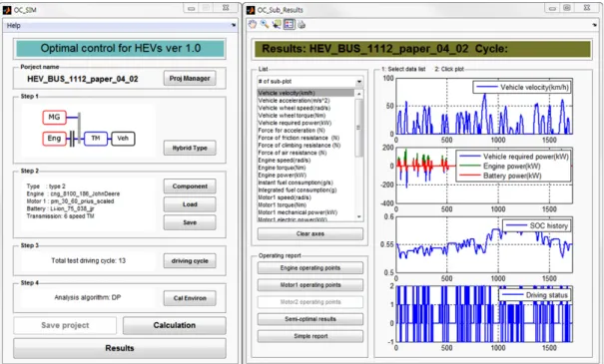The width and height of the screenshot is (604, 364).
Task: Open the Proj Manager
Action: [x=190, y=78]
